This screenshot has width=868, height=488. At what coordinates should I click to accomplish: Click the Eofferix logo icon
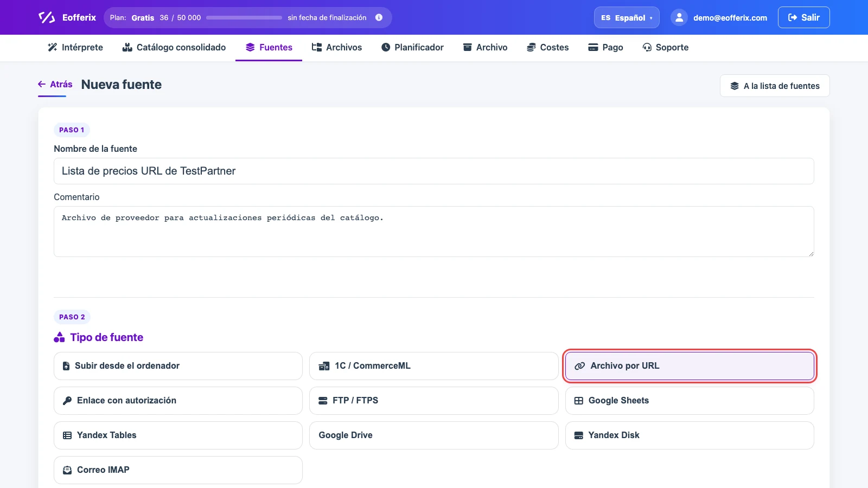click(x=47, y=17)
